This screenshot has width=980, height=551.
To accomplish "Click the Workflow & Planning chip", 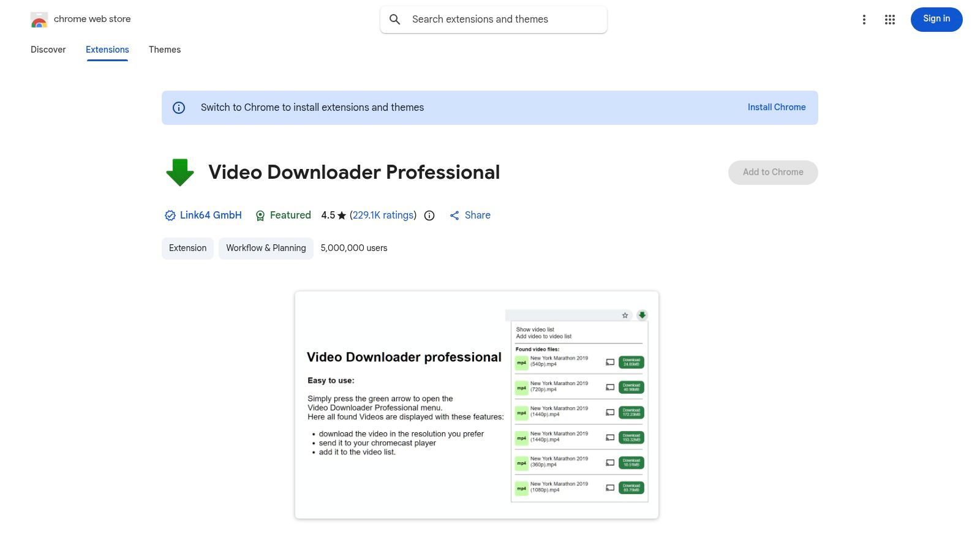I will pos(266,249).
